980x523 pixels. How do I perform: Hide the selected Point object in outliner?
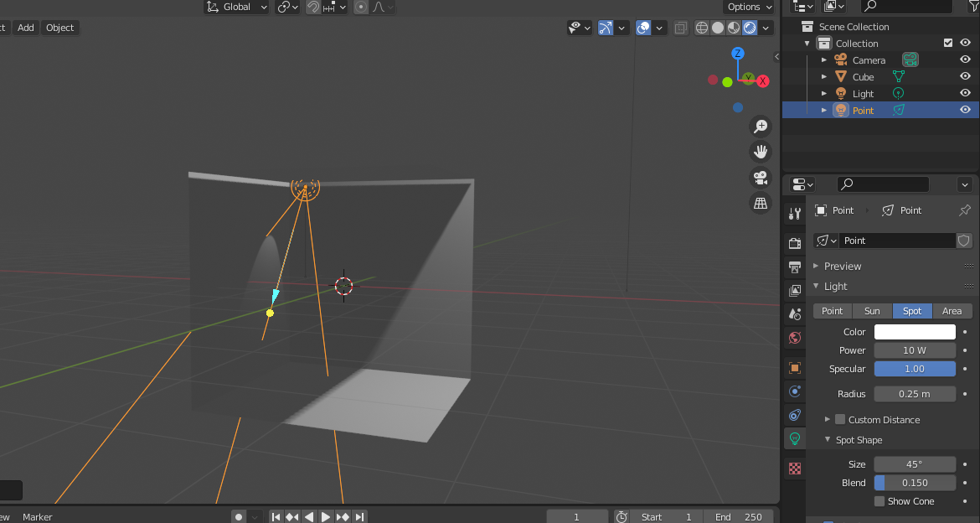point(965,110)
